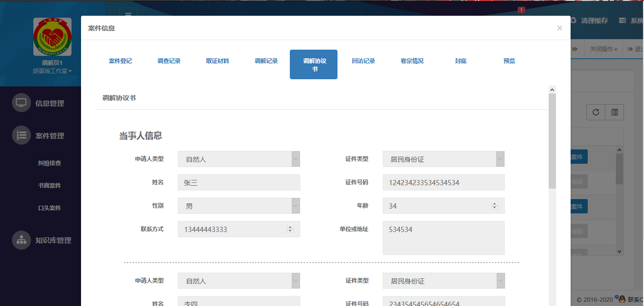Increase 年龄 using the stepper up arrow

pos(494,203)
